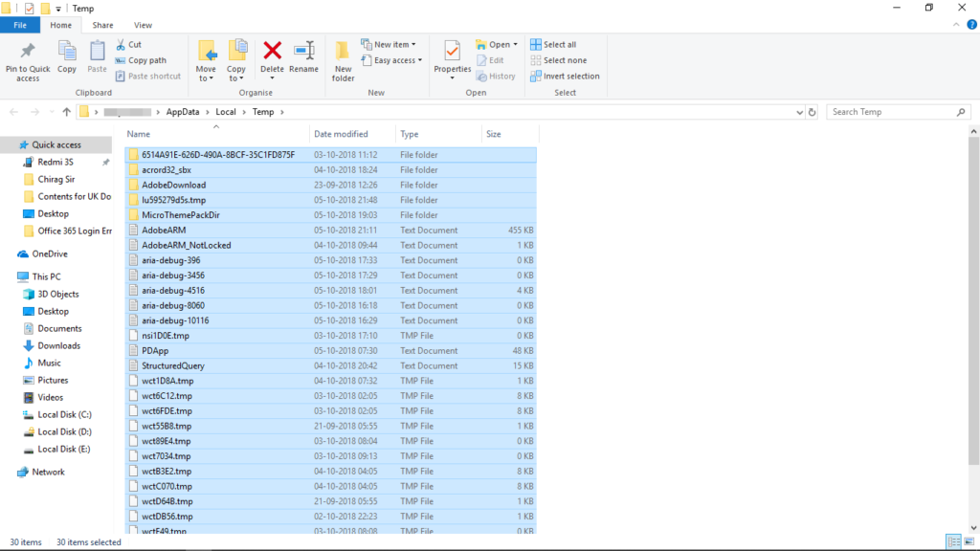Screen dimensions: 980x551
Task: Click Edit in the Open group
Action: click(x=491, y=60)
